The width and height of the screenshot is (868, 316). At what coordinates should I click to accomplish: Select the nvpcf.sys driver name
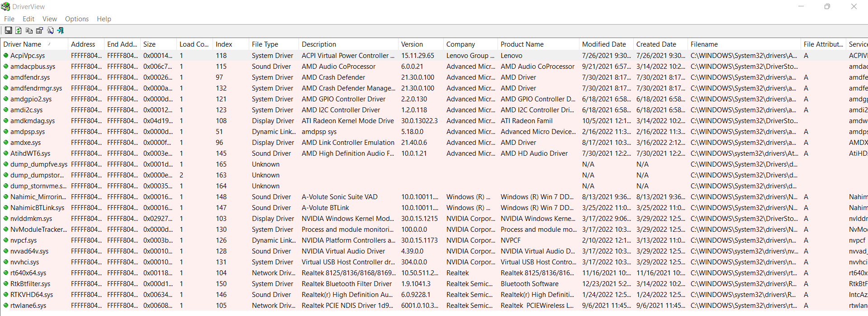click(x=24, y=240)
